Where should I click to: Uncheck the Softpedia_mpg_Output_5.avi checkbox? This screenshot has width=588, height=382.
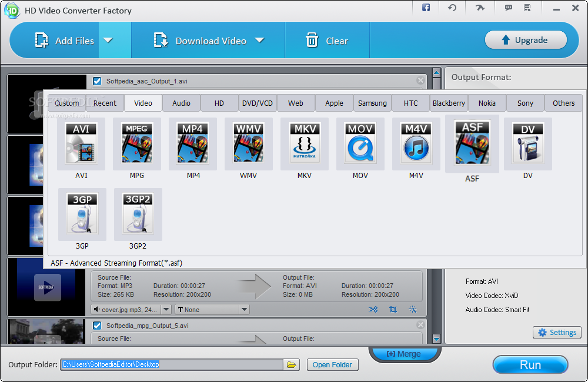[97, 326]
